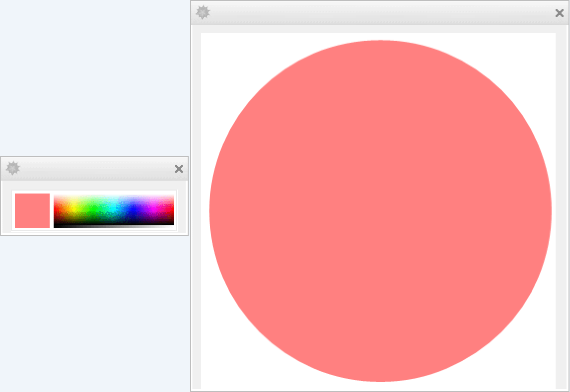Pick red from the color spectrum palette

coord(55,210)
